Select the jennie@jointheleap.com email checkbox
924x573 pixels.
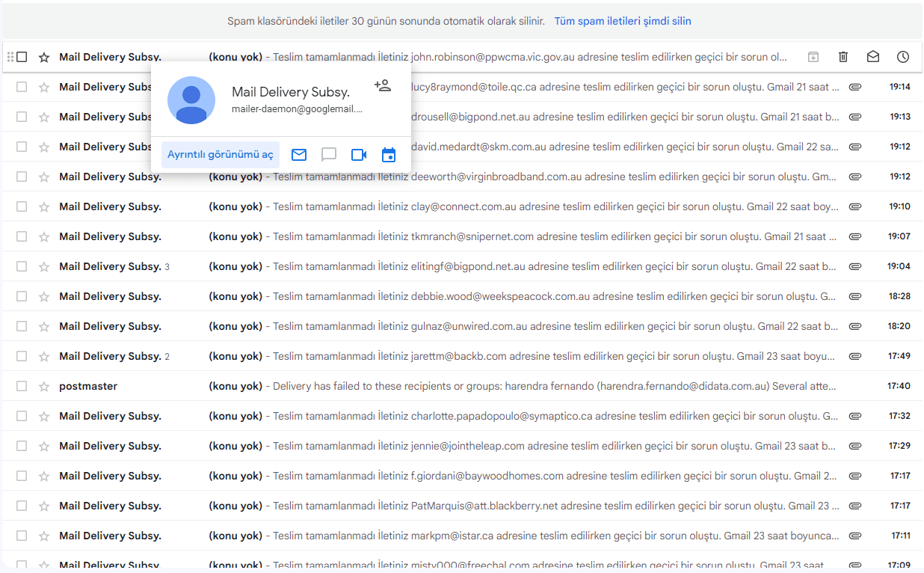[x=22, y=446]
